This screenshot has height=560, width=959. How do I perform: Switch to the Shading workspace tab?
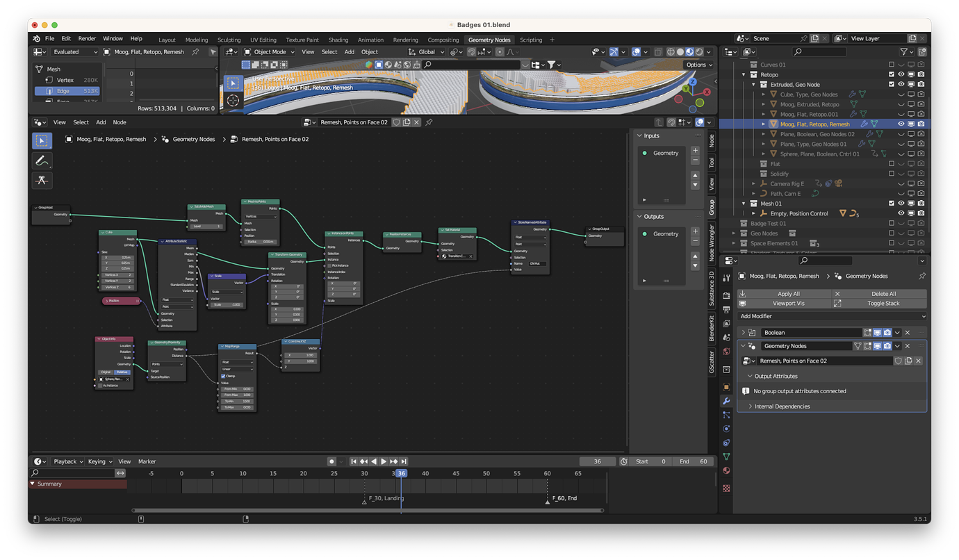tap(338, 40)
